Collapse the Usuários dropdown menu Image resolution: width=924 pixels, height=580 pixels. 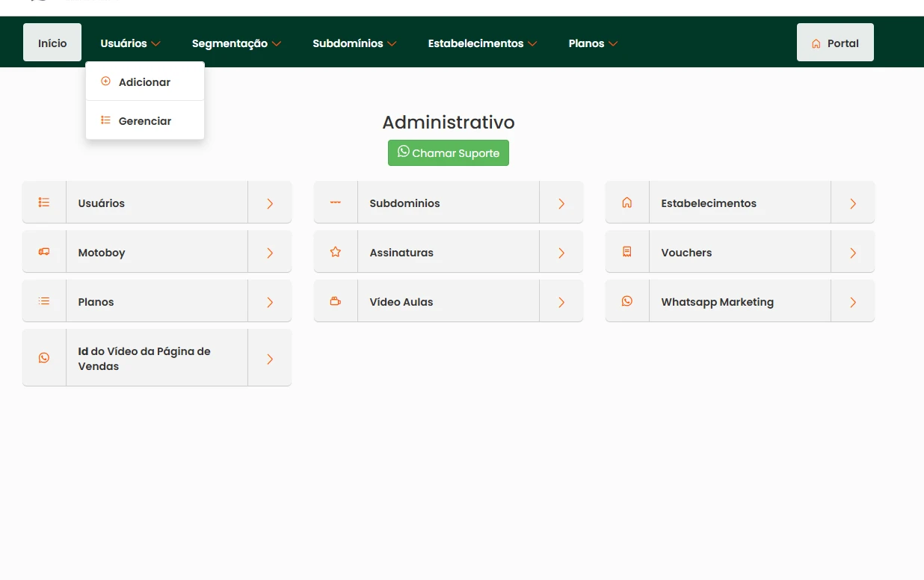[x=131, y=43]
